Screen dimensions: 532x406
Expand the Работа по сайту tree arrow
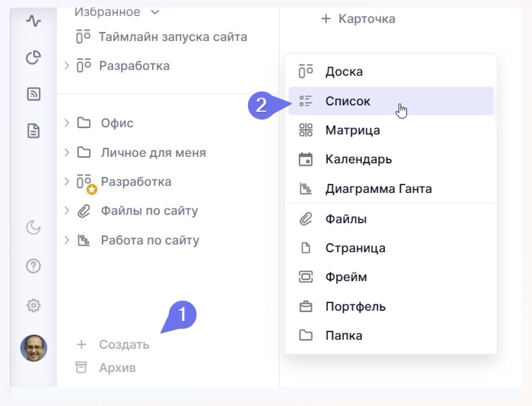point(66,240)
